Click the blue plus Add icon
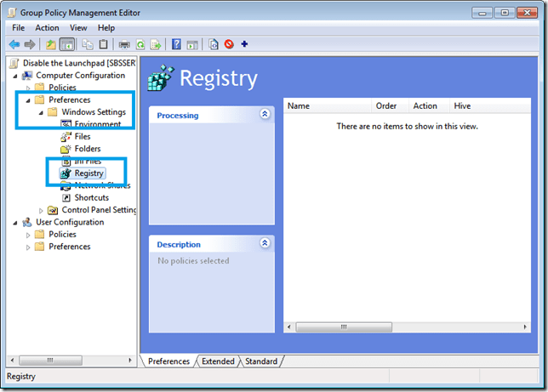 tap(245, 44)
